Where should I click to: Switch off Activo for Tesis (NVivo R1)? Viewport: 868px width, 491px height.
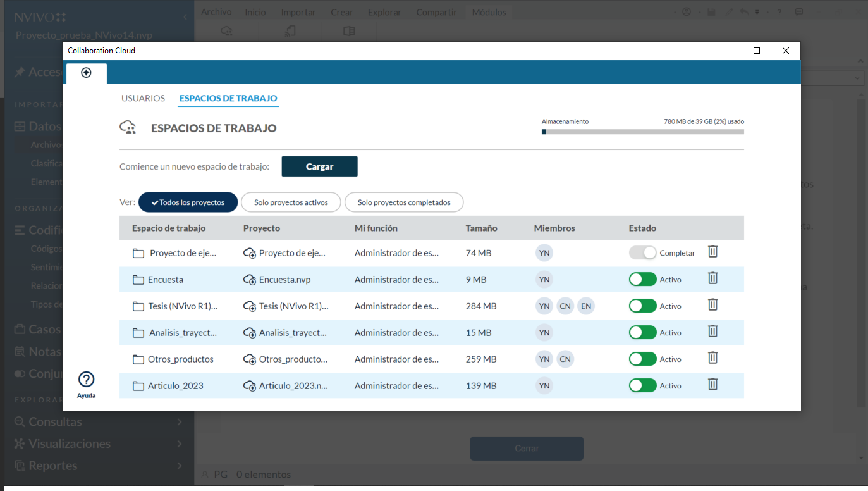click(x=643, y=306)
